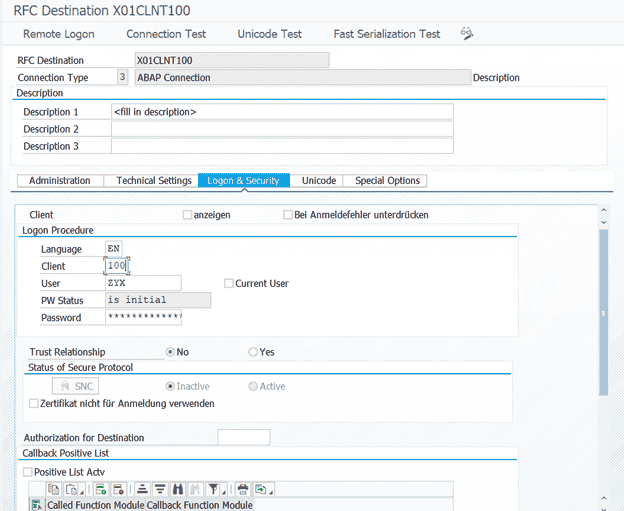Expand the paste options dropdown arrow

pos(80,491)
